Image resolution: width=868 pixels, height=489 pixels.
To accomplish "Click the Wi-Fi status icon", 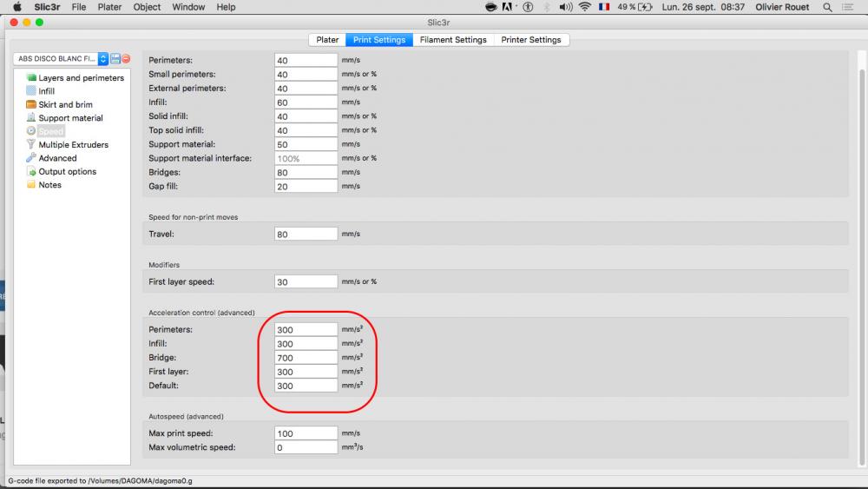I will coord(584,7).
